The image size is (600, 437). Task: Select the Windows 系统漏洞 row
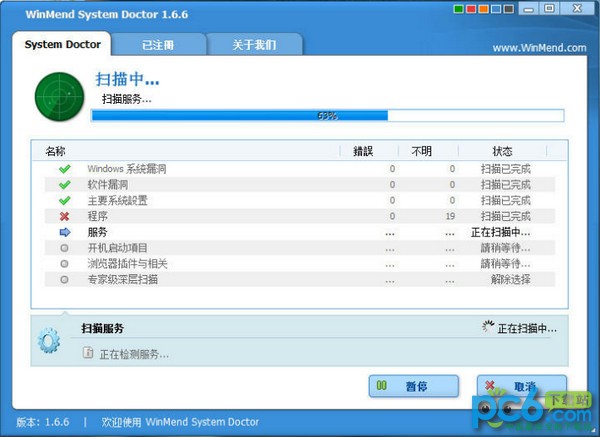[300, 169]
